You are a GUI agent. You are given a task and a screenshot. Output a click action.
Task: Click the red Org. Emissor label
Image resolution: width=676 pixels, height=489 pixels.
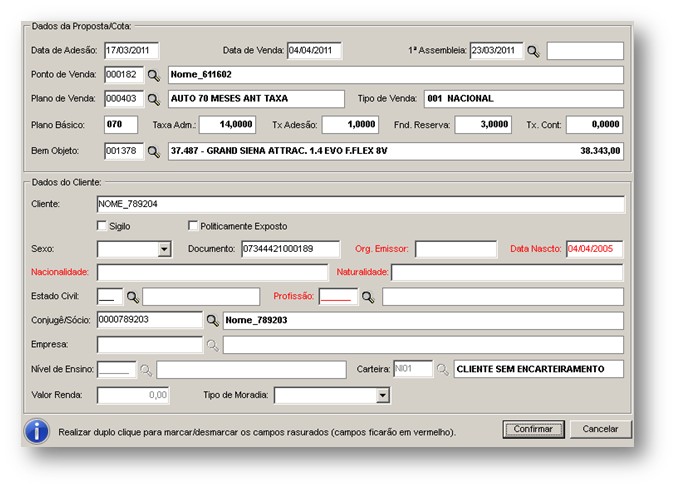(382, 249)
